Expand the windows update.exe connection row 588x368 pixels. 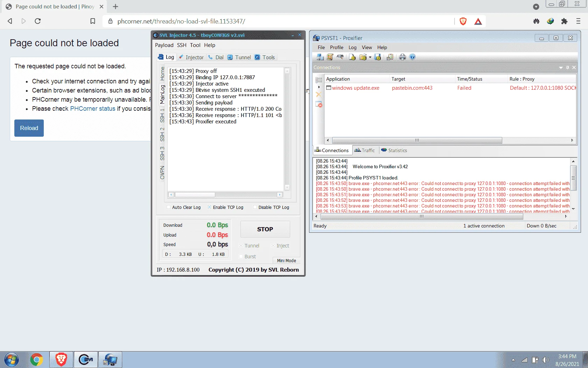click(319, 87)
